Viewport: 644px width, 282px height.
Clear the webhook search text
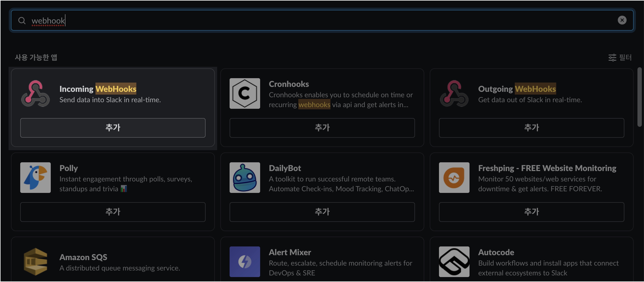coord(622,20)
